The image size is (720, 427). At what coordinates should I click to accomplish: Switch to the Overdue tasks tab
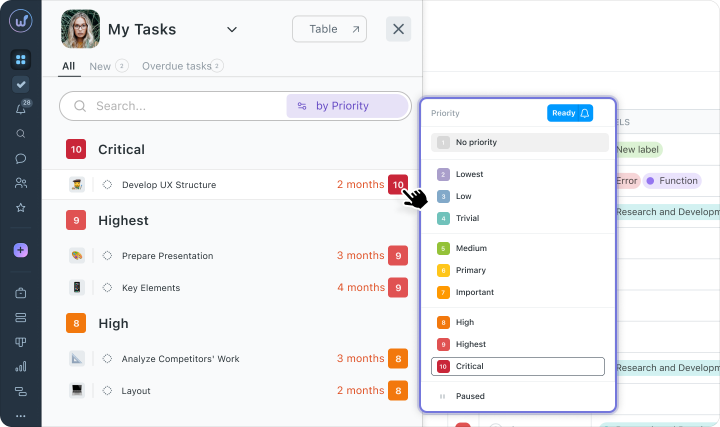coord(182,66)
